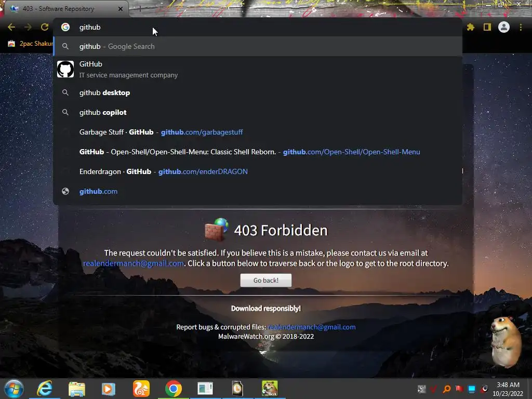This screenshot has height=399, width=532.
Task: Click realendermanch@gmail.com link in error message
Action: tap(134, 263)
